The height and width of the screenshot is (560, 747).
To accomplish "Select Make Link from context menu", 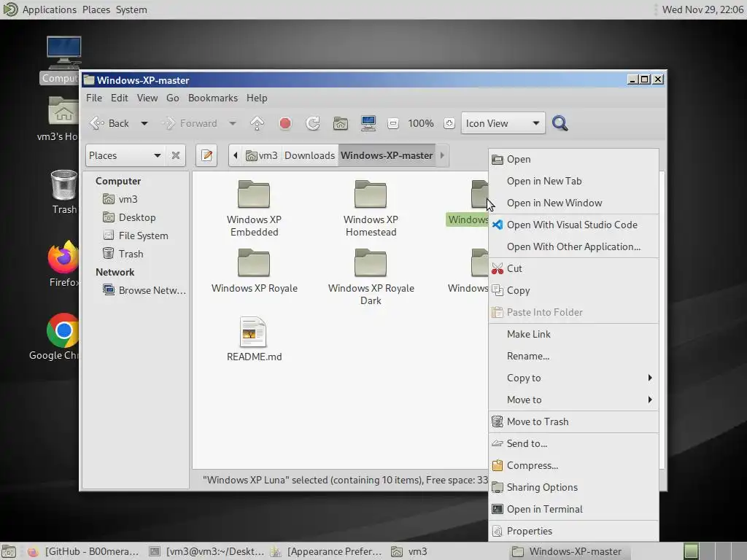I will 573,334.
